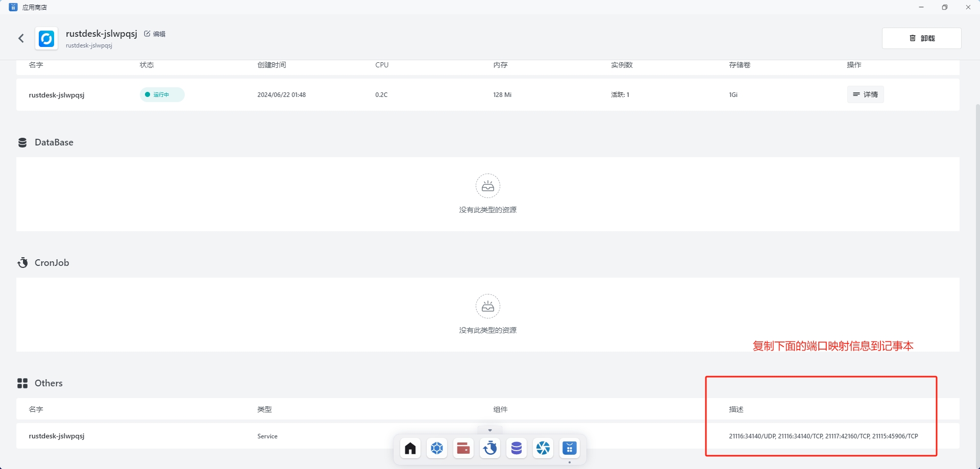Image resolution: width=980 pixels, height=469 pixels.
Task: Collapse the dock with the down arrow
Action: (x=490, y=430)
